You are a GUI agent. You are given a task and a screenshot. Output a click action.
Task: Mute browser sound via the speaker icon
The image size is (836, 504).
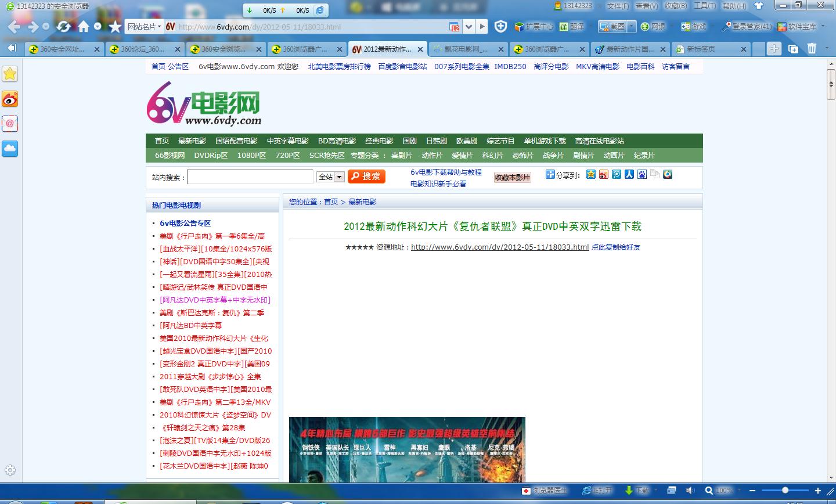pos(690,491)
